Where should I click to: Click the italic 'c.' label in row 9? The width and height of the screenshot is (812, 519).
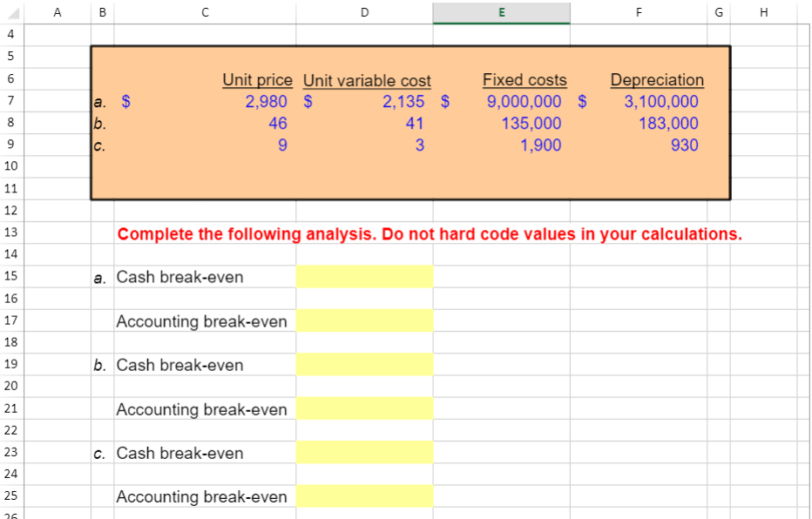coord(100,146)
